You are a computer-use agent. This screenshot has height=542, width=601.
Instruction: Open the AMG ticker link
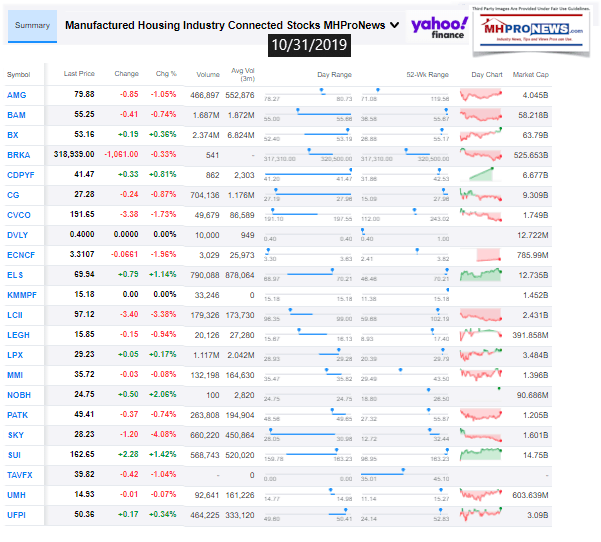click(x=16, y=95)
